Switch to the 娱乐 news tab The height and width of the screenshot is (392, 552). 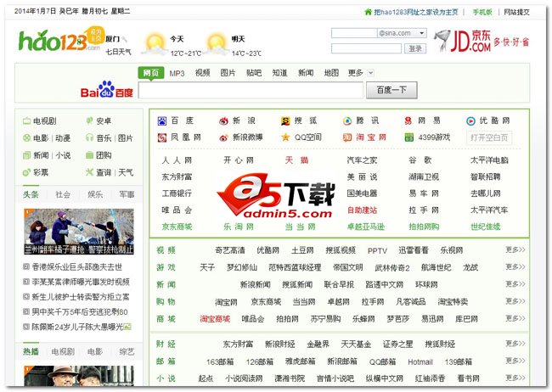pos(95,194)
